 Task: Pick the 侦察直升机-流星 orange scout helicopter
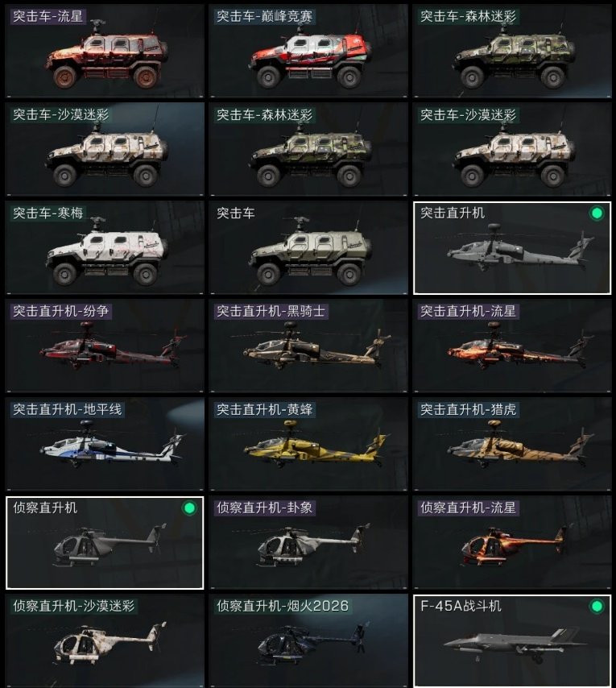click(x=512, y=543)
